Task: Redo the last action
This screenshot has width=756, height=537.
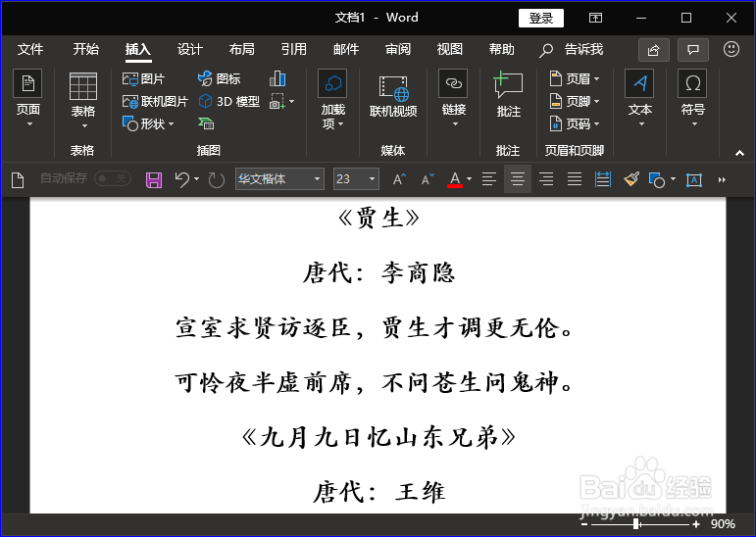Action: click(217, 180)
